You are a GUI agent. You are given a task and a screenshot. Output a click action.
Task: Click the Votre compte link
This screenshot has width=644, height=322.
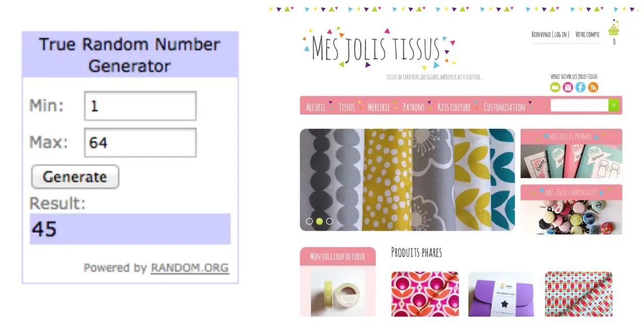pos(587,35)
